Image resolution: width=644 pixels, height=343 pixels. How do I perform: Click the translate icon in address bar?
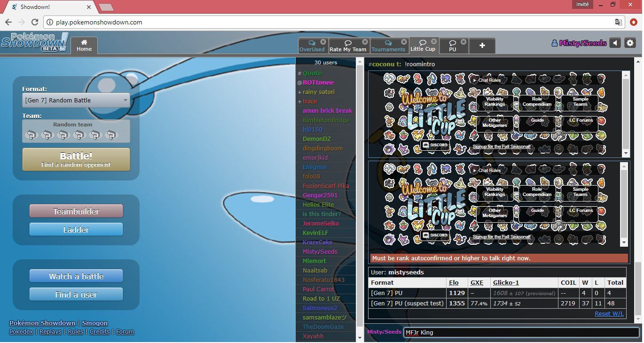tap(619, 22)
